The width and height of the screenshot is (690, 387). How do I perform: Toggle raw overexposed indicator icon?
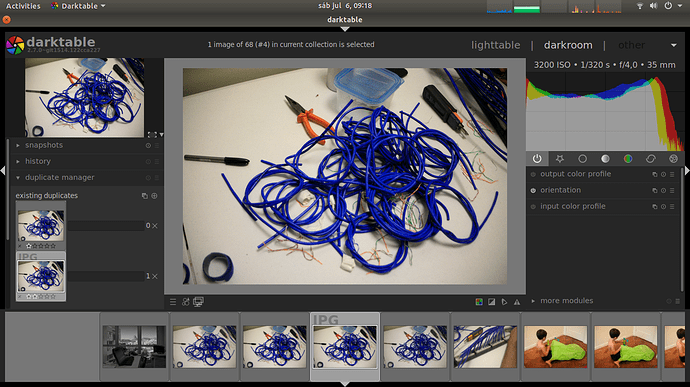479,302
